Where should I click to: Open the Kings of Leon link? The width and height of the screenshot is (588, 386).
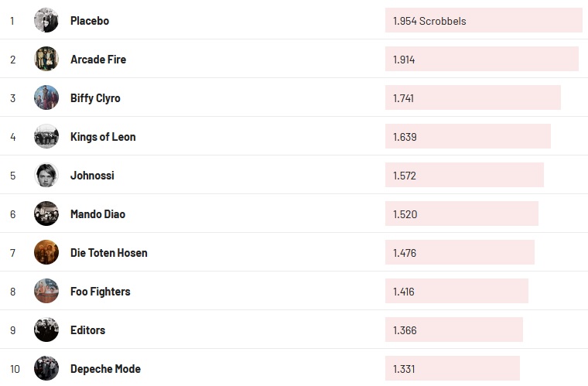[x=103, y=137]
